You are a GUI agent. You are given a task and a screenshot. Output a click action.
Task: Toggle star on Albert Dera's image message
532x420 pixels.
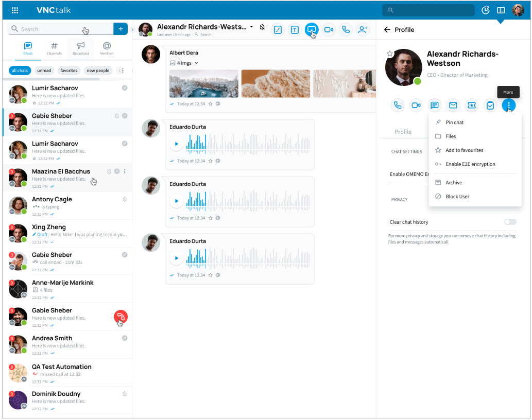(210, 103)
